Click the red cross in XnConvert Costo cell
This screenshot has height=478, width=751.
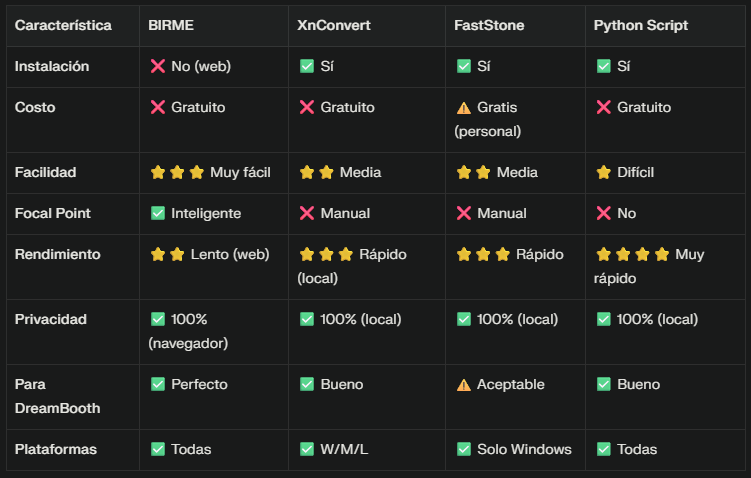[x=307, y=107]
